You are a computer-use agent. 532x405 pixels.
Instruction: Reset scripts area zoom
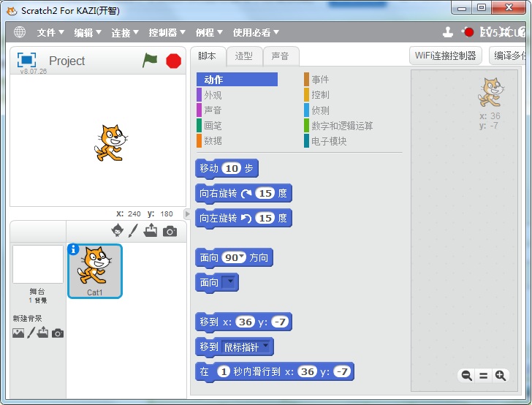483,376
